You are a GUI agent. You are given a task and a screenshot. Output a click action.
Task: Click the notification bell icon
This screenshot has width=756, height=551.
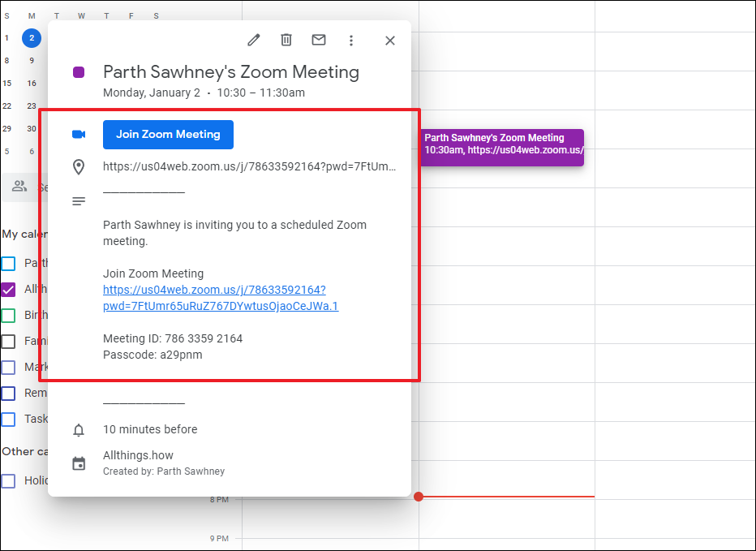click(79, 430)
